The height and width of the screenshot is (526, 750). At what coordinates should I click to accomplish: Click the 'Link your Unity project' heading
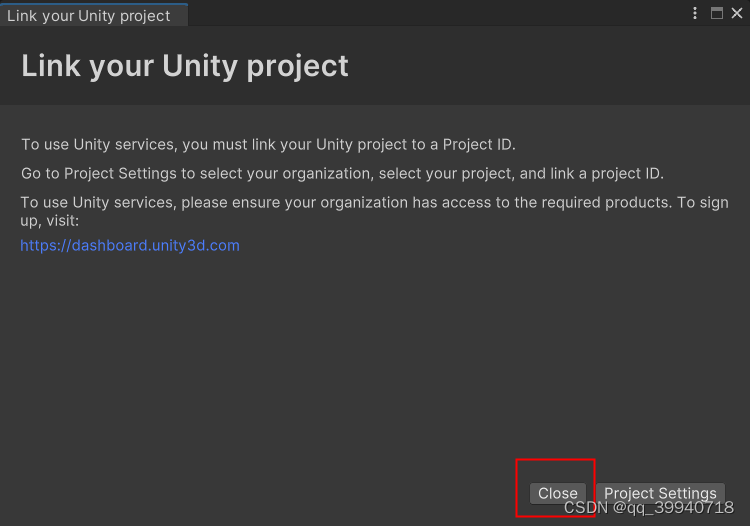coord(185,66)
